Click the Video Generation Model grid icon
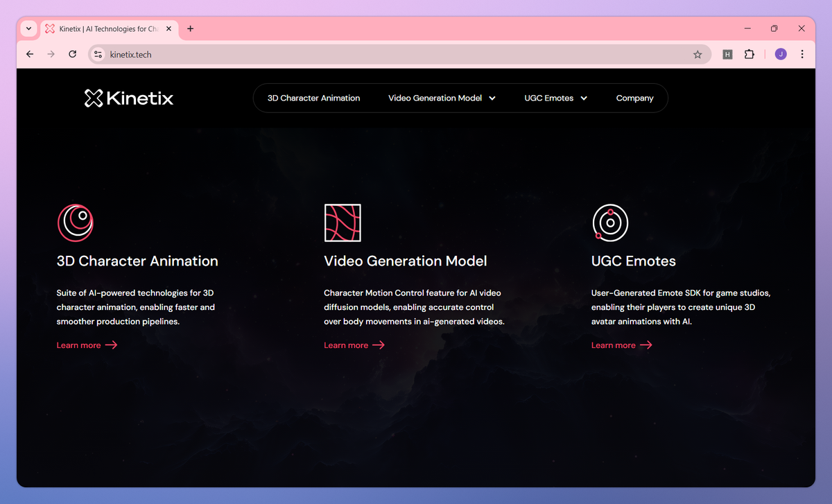 click(x=343, y=223)
